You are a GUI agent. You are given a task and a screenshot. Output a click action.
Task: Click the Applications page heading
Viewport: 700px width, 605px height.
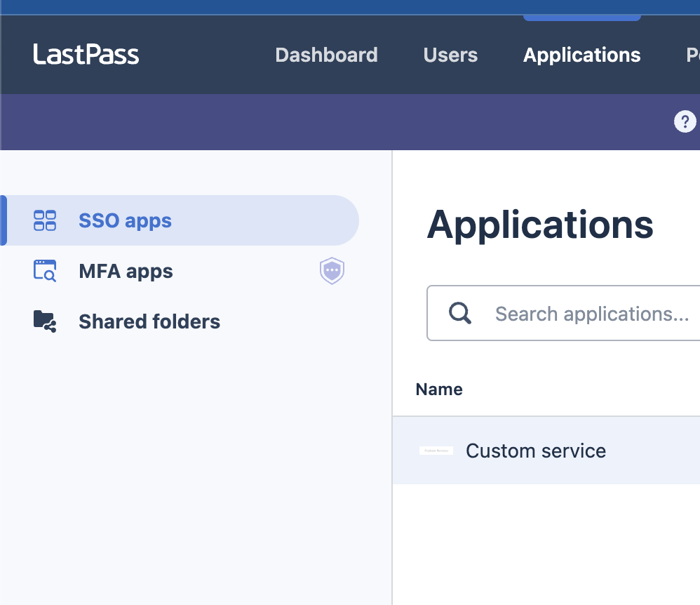pyautogui.click(x=540, y=225)
